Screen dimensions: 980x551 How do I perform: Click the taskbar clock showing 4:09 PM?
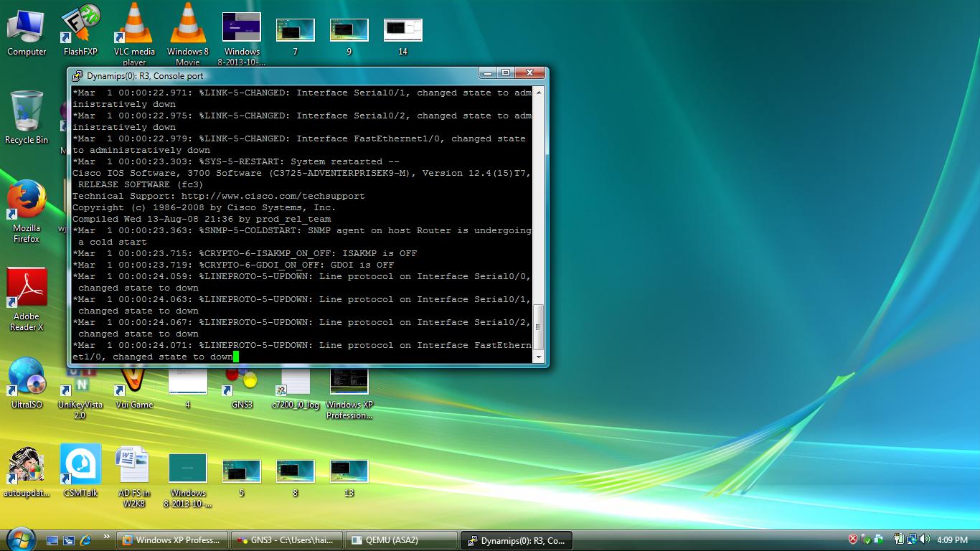[x=952, y=540]
